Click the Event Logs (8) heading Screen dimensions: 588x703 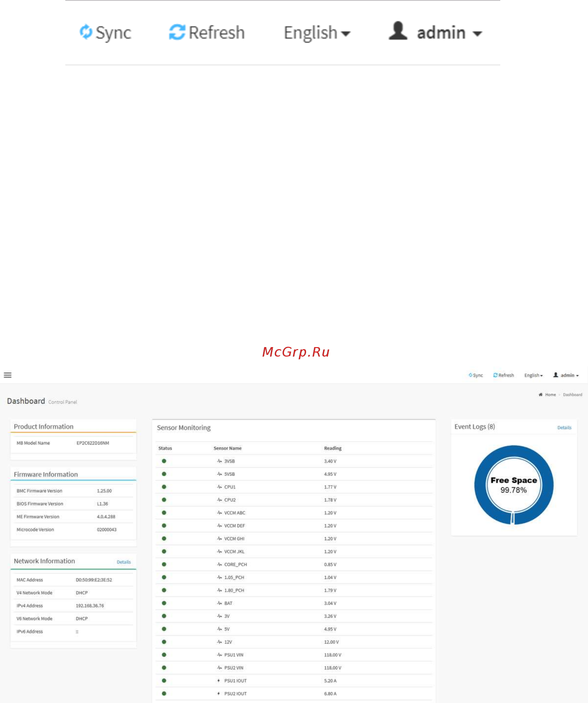pyautogui.click(x=475, y=427)
